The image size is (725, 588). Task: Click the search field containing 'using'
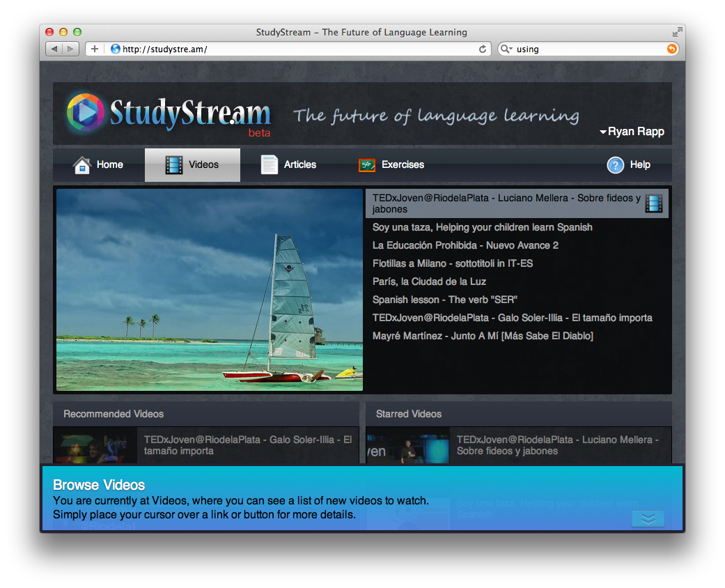(x=588, y=49)
